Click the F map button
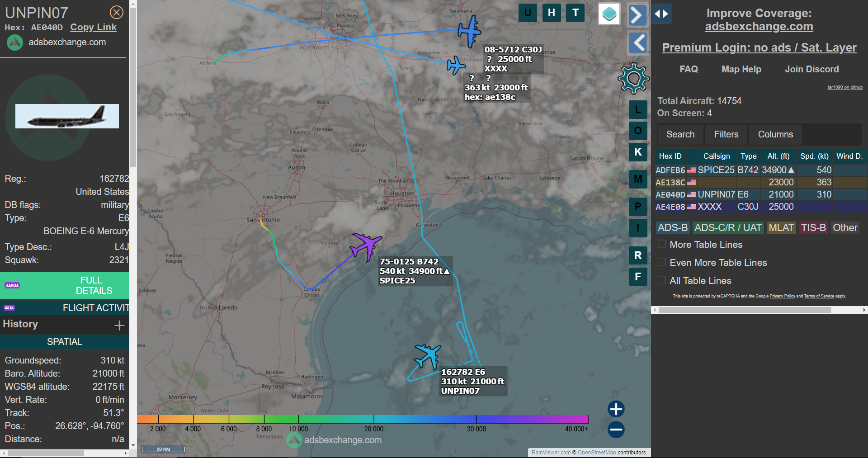Viewport: 868px width, 458px height. click(638, 277)
